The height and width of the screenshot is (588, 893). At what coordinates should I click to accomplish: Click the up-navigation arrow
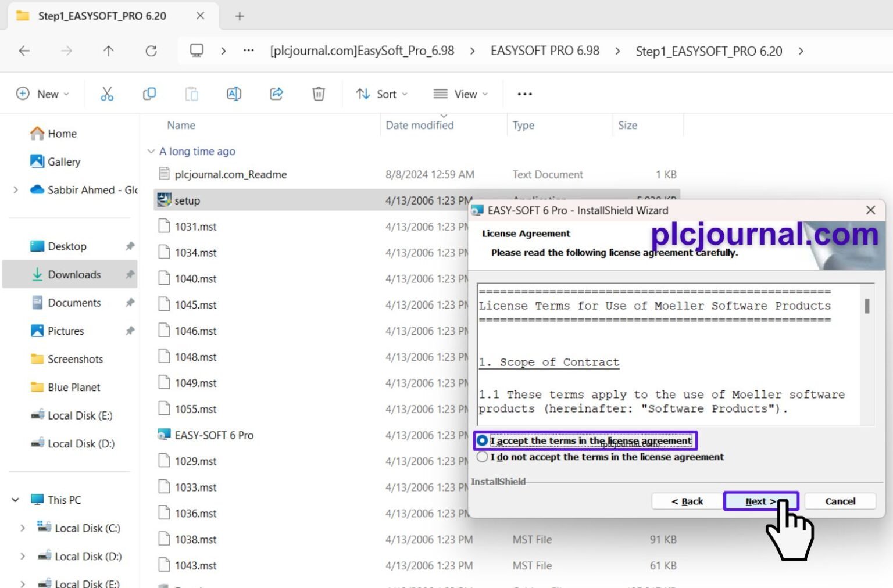[108, 51]
